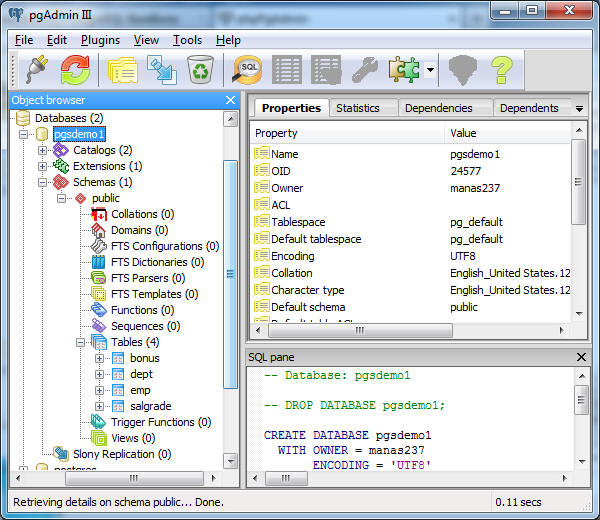Screen dimensions: 600x520
Task: Click the Properties list horizontal scrollbar thumb
Action: [x=360, y=330]
